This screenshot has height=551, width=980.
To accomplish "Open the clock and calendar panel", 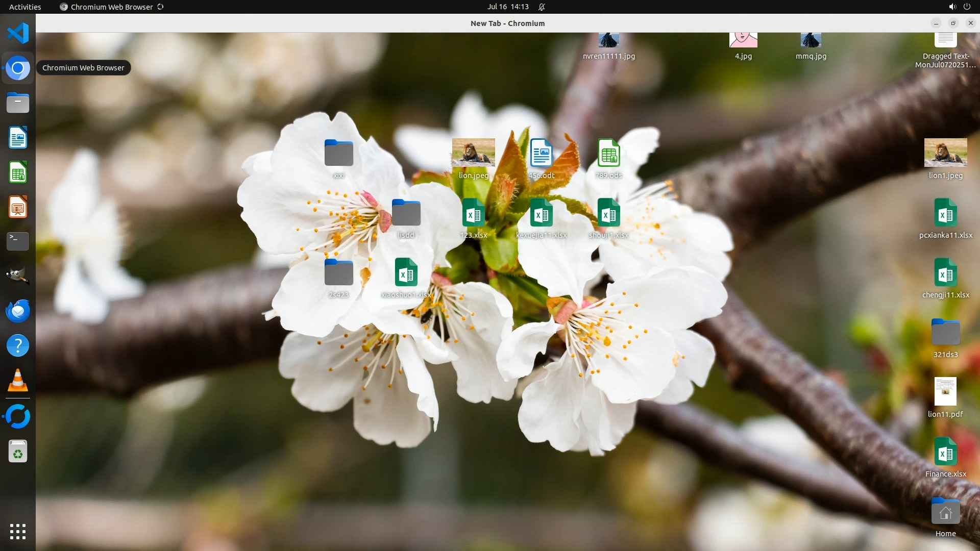I will click(x=507, y=7).
